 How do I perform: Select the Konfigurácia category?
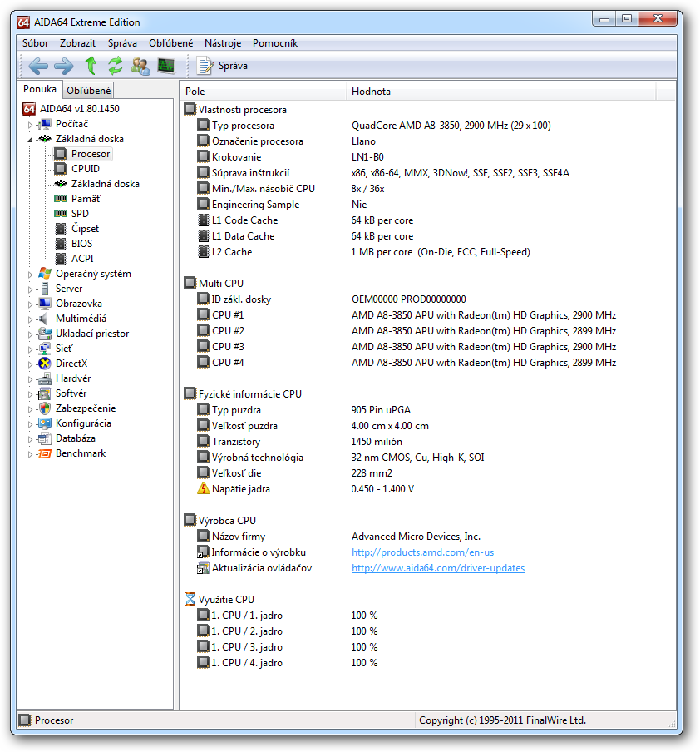(83, 423)
